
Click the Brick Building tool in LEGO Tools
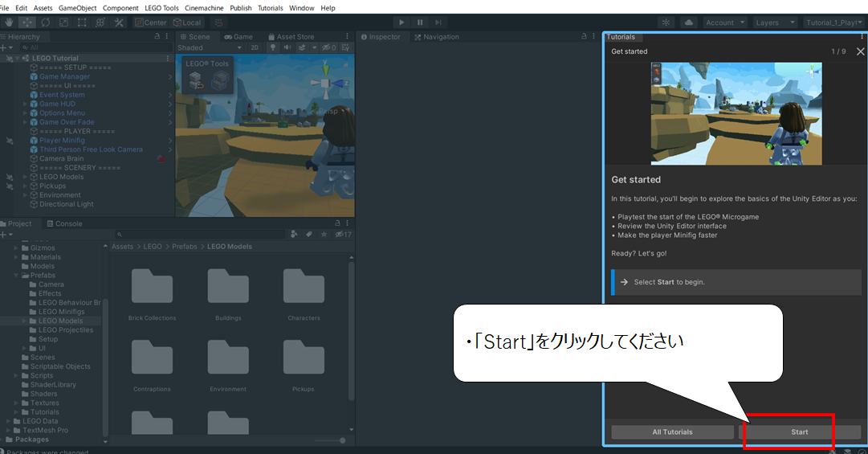pyautogui.click(x=195, y=82)
